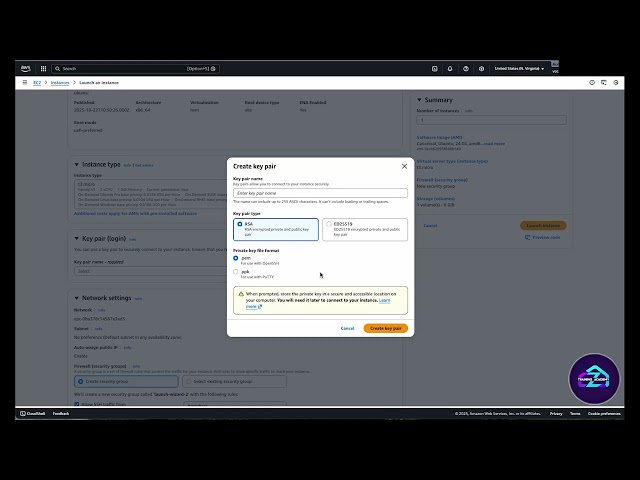
Task: Click the info clock icon at top right
Action: [592, 82]
